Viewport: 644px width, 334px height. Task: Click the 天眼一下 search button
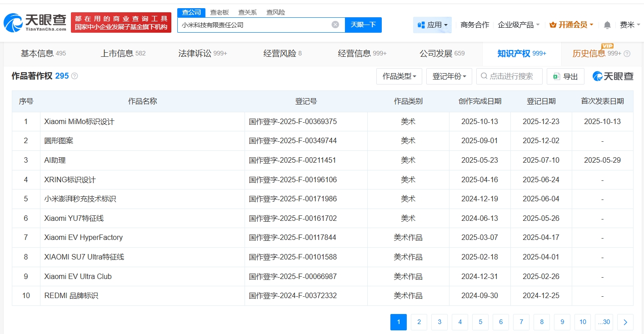pos(363,25)
